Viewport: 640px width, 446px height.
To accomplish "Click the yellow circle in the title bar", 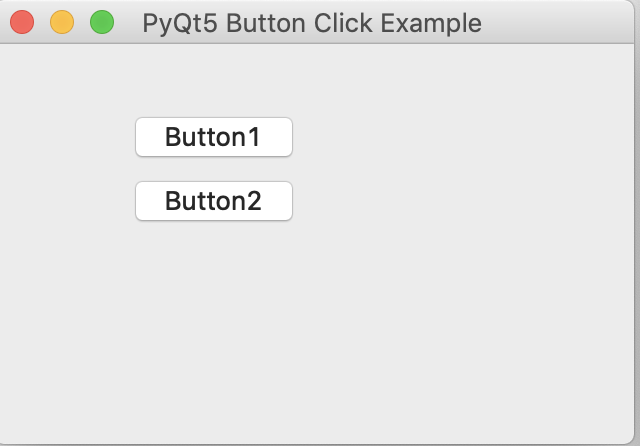I will pyautogui.click(x=62, y=22).
